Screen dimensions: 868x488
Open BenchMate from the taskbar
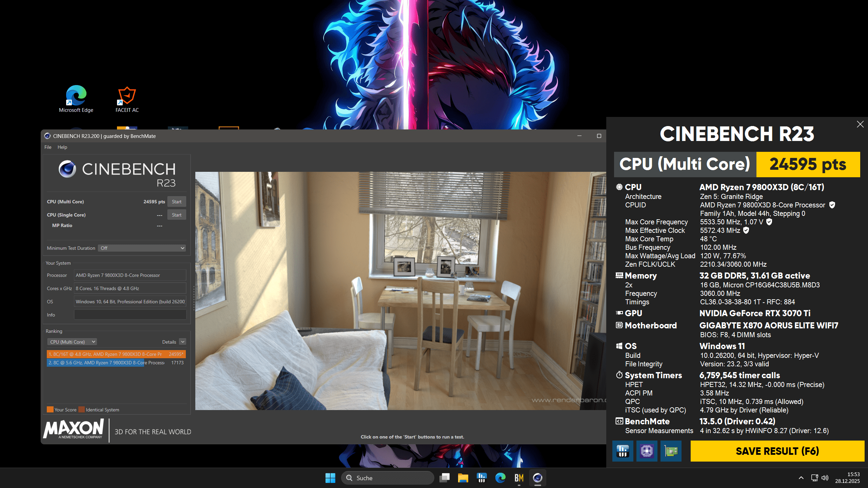coord(518,478)
